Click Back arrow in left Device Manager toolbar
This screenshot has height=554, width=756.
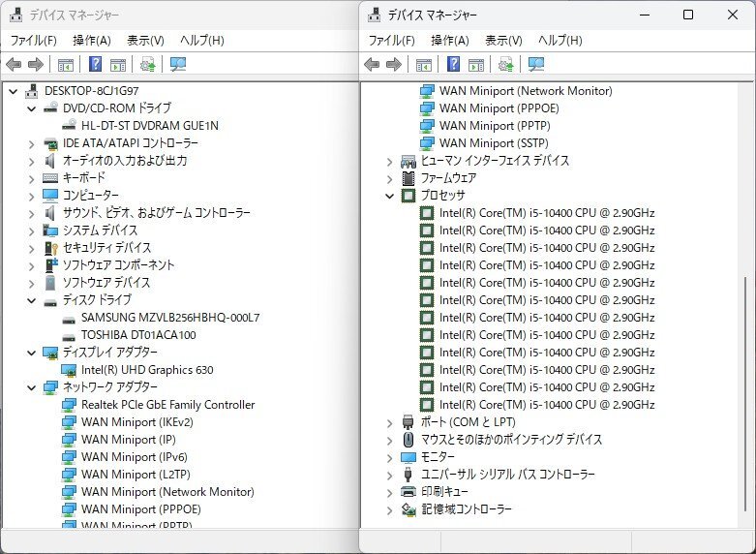(14, 64)
